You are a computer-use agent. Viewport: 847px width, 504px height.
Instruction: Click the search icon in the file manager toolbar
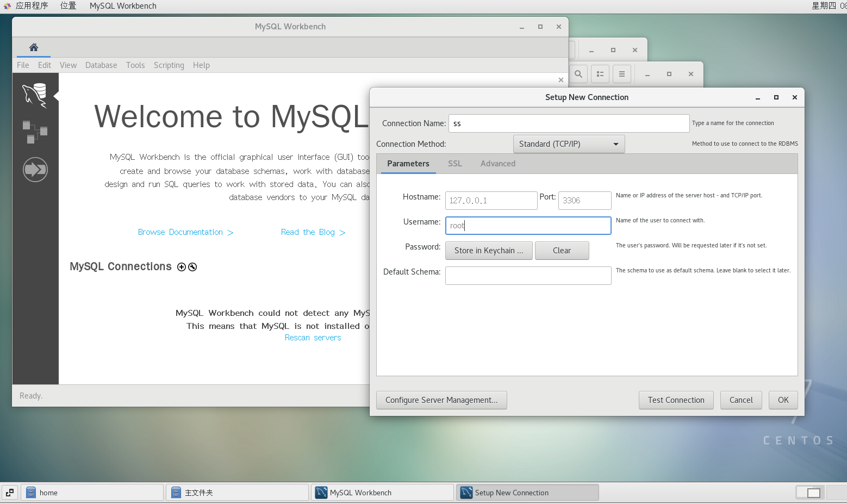(578, 73)
